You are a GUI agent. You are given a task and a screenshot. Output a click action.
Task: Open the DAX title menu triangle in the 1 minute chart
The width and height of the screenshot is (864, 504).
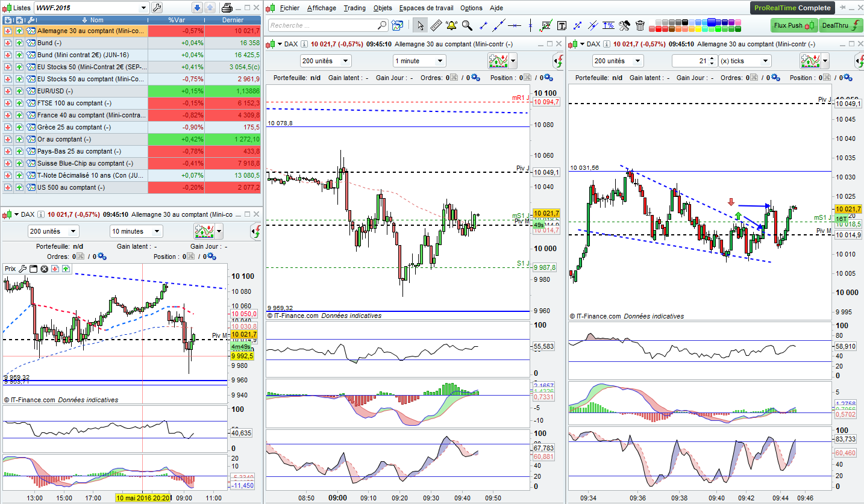coord(280,44)
